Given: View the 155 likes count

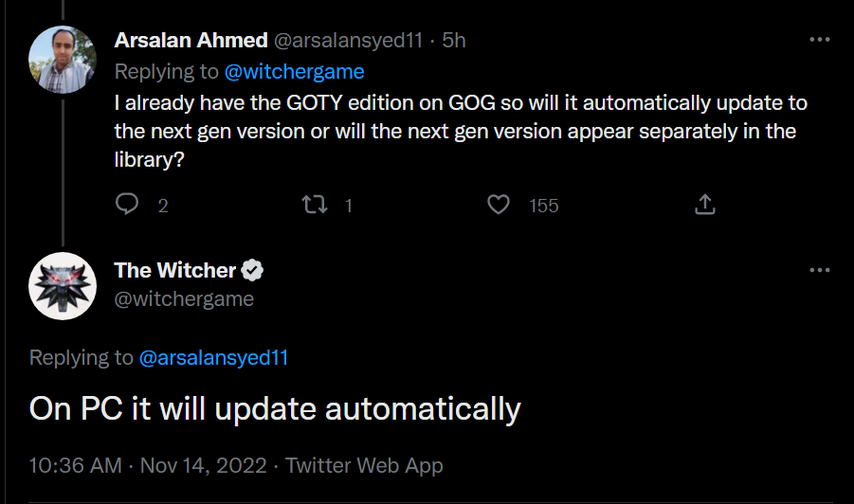Looking at the screenshot, I should tap(543, 206).
